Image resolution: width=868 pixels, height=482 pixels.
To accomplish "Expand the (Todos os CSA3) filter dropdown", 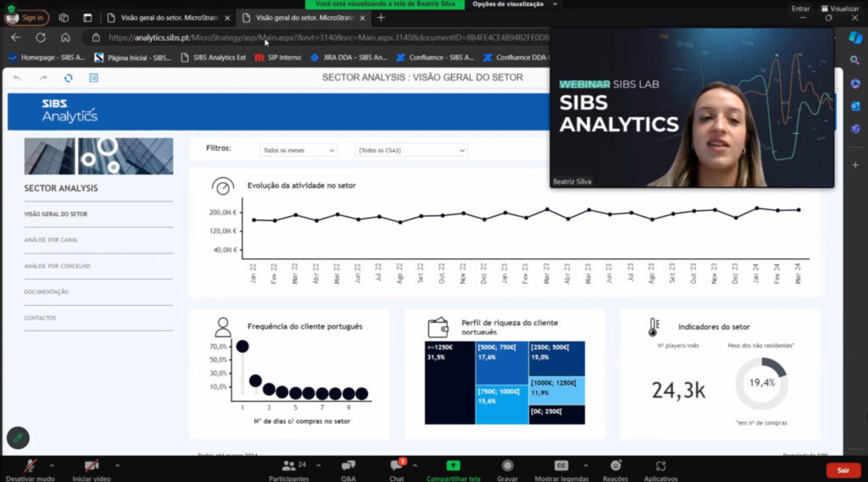I will 411,150.
